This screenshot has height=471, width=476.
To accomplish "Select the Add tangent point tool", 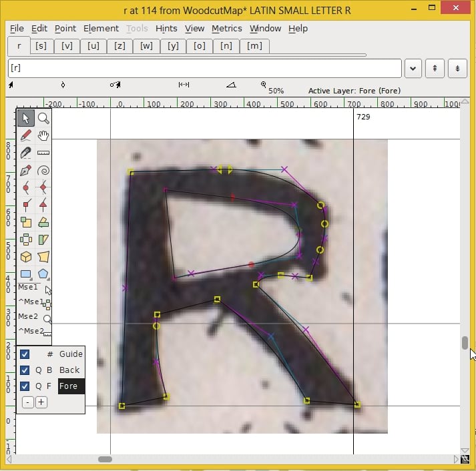I will pyautogui.click(x=43, y=205).
